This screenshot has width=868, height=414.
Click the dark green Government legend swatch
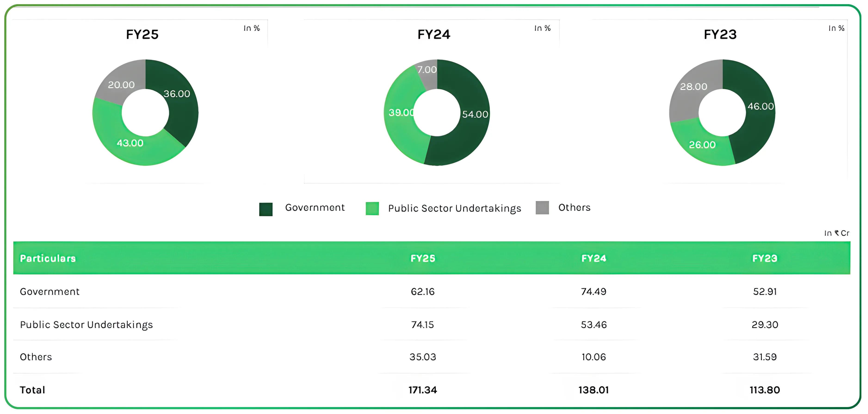click(x=266, y=209)
